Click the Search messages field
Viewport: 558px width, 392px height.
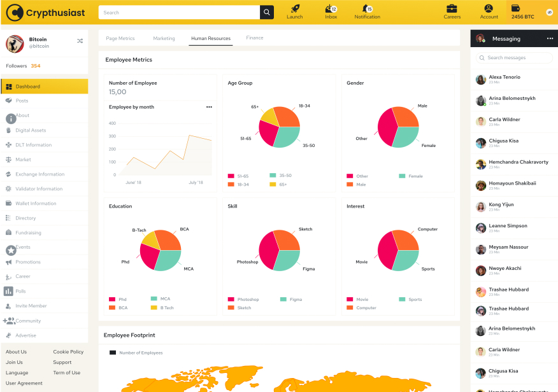[x=514, y=58]
